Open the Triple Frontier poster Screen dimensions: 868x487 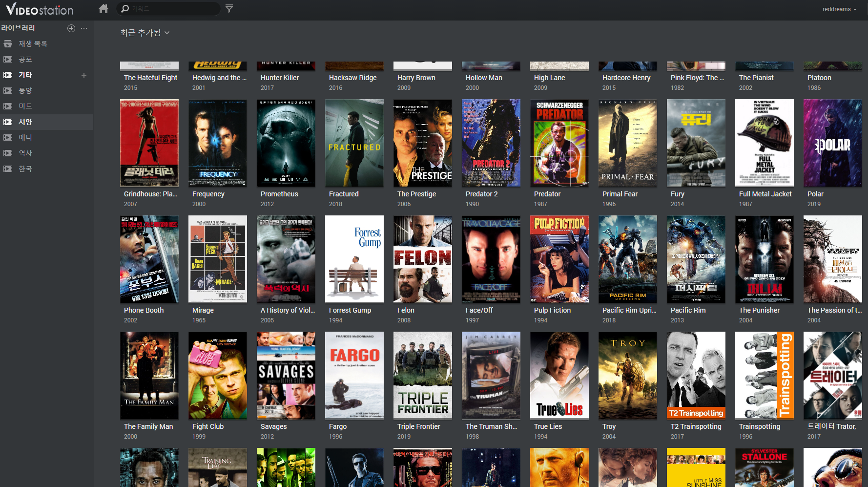[x=423, y=376]
